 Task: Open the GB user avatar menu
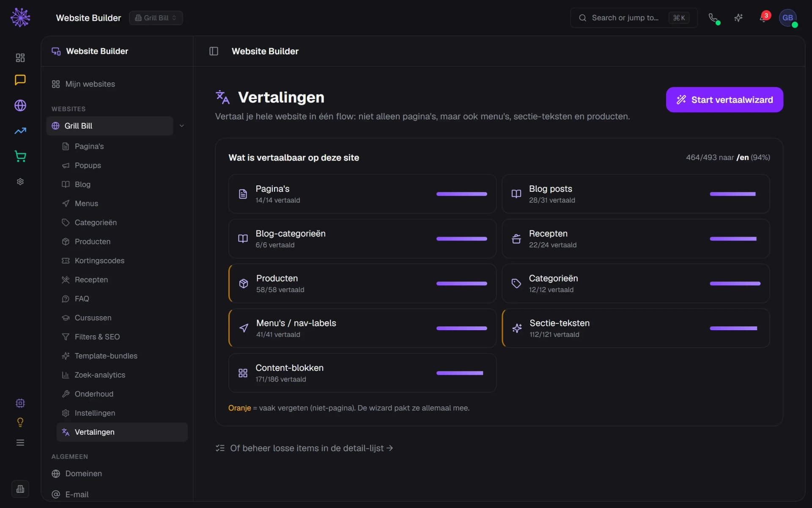point(787,18)
